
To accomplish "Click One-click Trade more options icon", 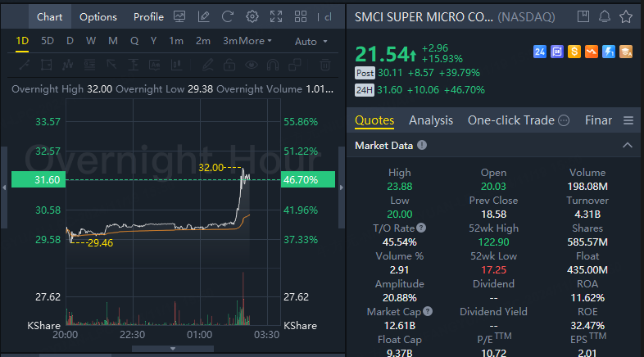I will [x=564, y=120].
